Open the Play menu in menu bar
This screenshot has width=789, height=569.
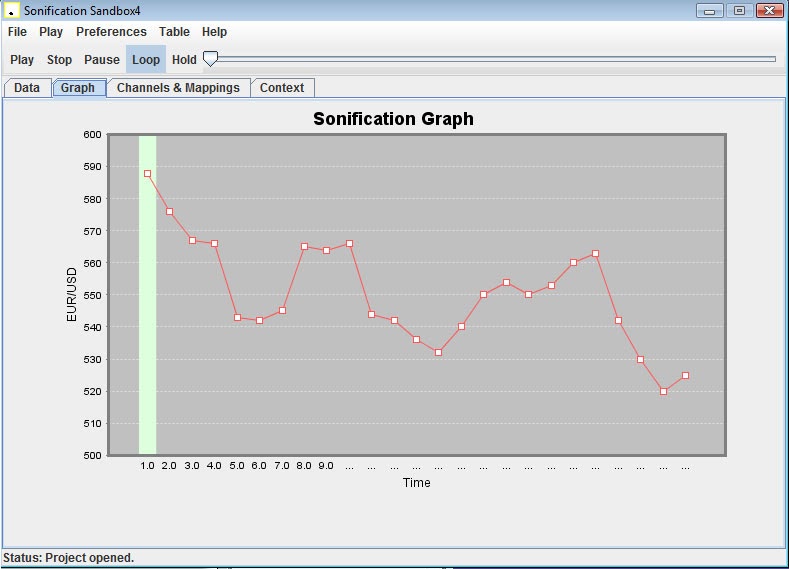coord(51,32)
